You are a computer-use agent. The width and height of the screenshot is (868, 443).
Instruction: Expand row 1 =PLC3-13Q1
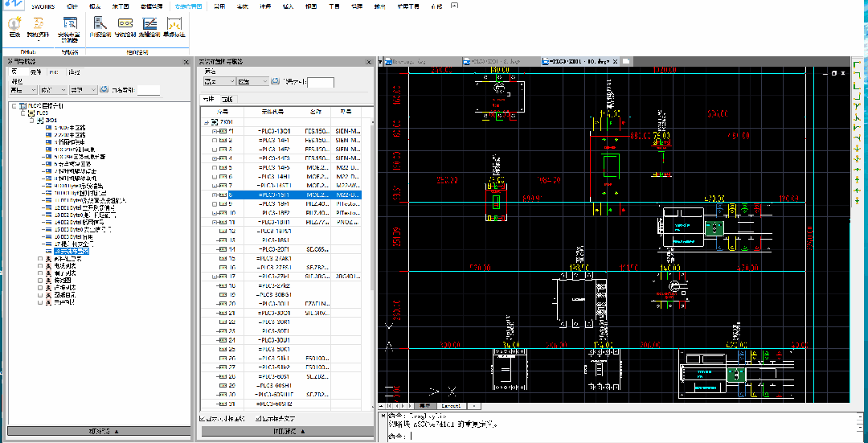pos(215,131)
